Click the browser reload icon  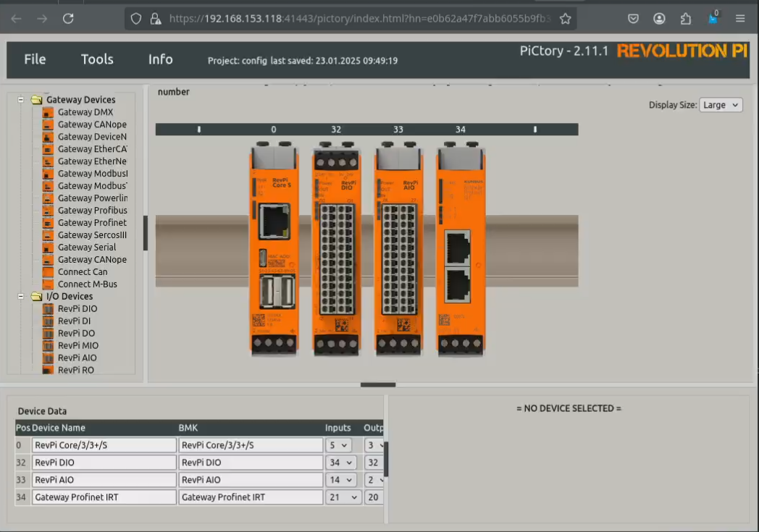pos(68,19)
